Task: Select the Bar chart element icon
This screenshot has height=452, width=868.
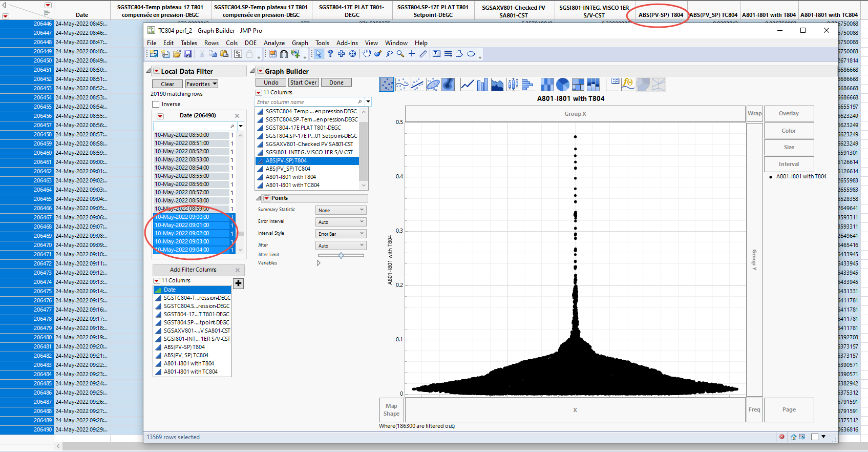Action: [482, 85]
